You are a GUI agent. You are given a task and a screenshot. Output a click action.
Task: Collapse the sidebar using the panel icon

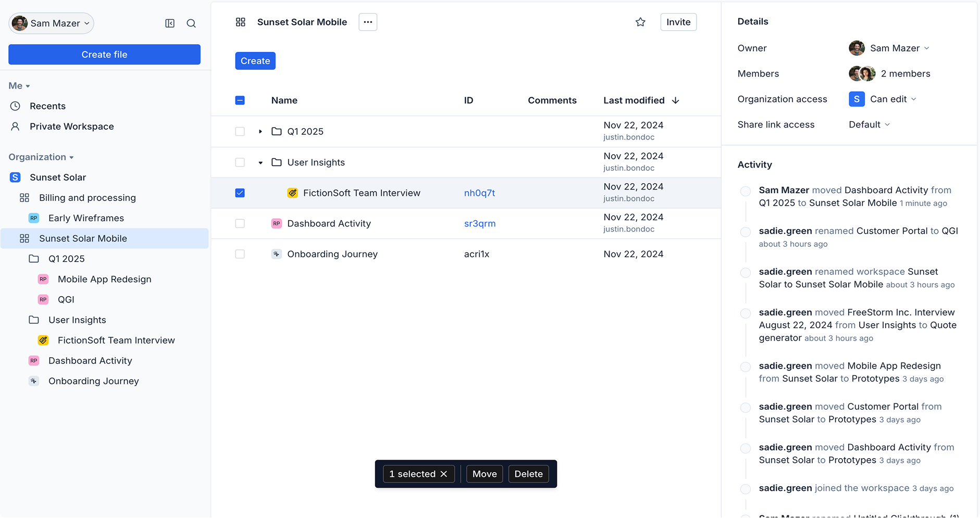170,23
